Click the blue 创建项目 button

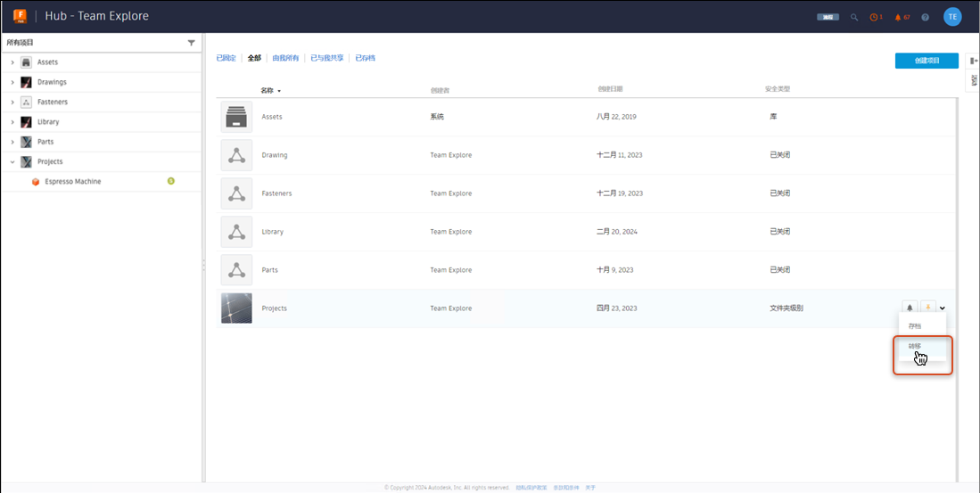926,61
